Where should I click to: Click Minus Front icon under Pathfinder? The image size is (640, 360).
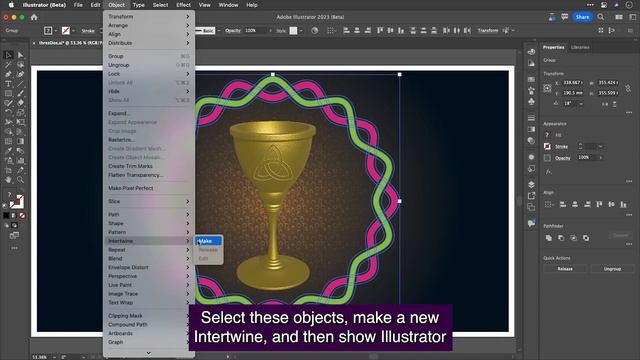561,238
